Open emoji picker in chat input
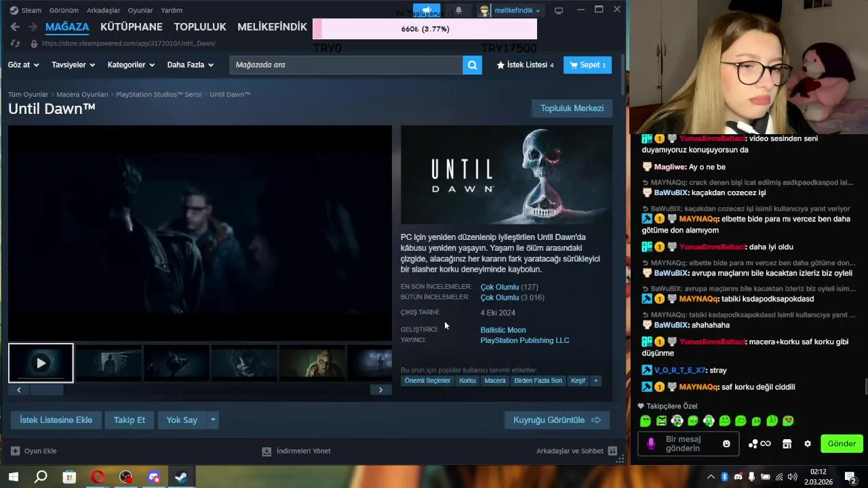The image size is (868, 488). tap(726, 444)
